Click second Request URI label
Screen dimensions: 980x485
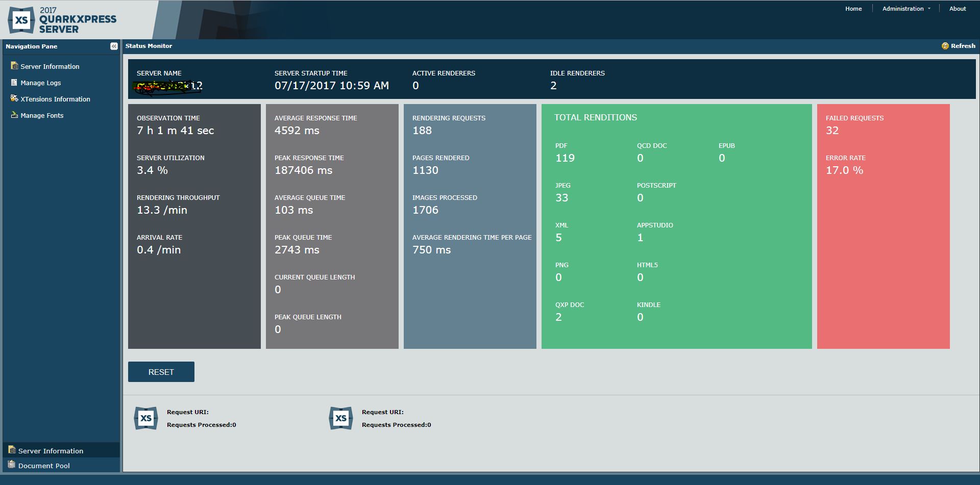(x=383, y=412)
